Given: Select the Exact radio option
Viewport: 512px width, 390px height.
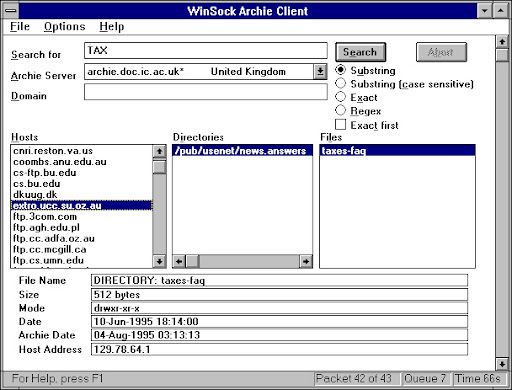Looking at the screenshot, I should 356,97.
